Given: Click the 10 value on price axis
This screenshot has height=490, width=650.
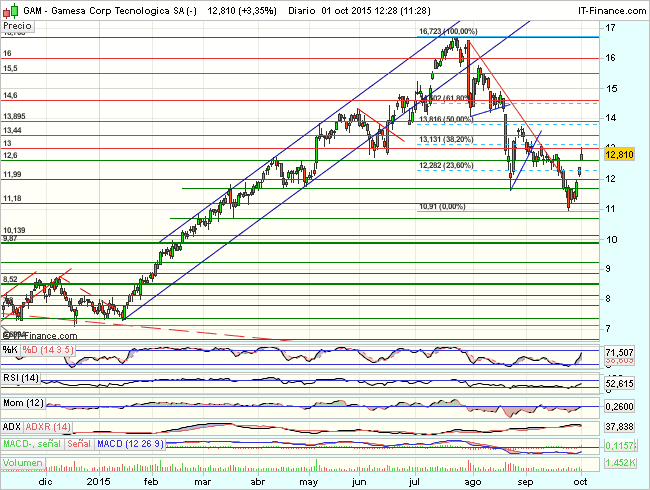Looking at the screenshot, I should (611, 240).
